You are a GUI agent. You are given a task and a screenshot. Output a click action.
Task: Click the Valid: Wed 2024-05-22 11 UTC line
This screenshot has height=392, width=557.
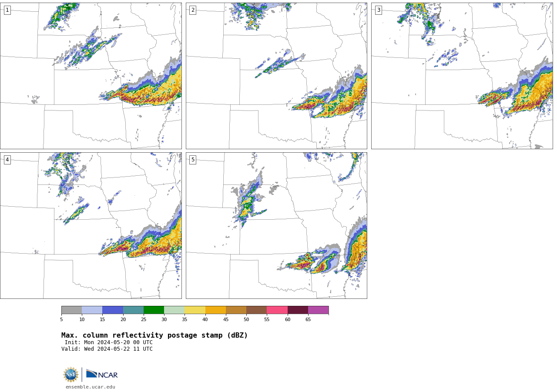[107, 349]
